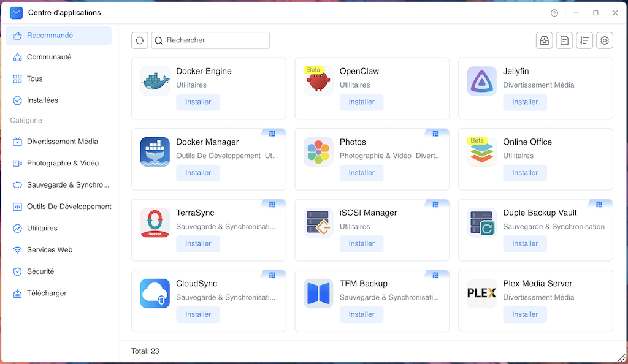628x364 pixels.
Task: Click the iSCSI Manager title text
Action: pos(368,213)
